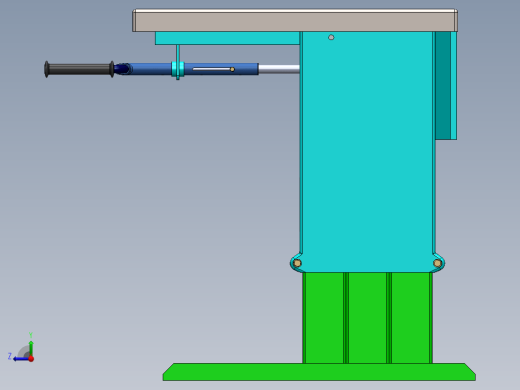Click the small hole near column top
520x390 pixels.
(331, 37)
